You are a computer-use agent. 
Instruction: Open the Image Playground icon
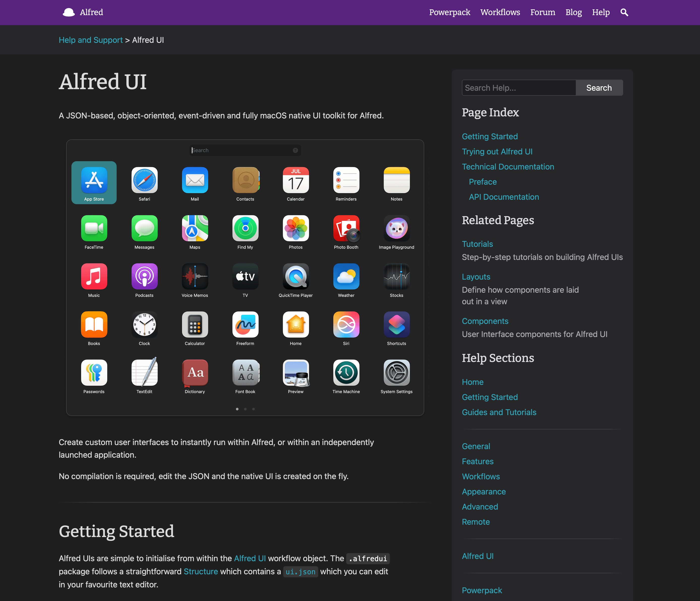(397, 228)
